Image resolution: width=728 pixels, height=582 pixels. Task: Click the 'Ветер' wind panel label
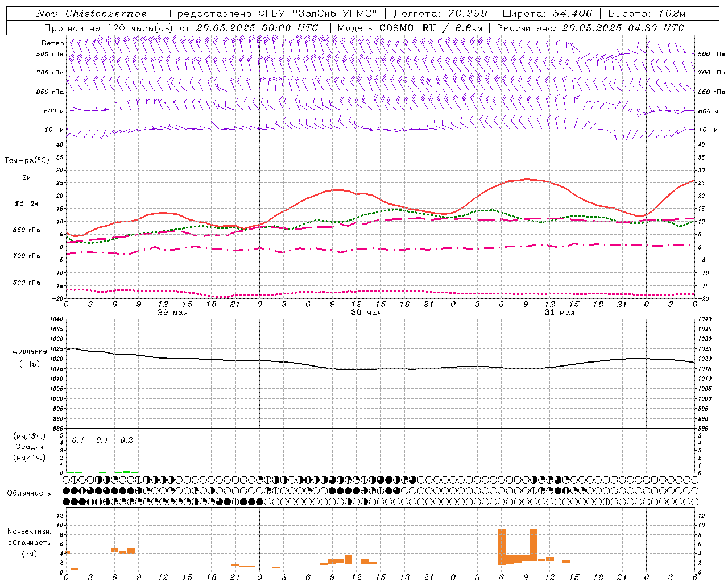(53, 43)
